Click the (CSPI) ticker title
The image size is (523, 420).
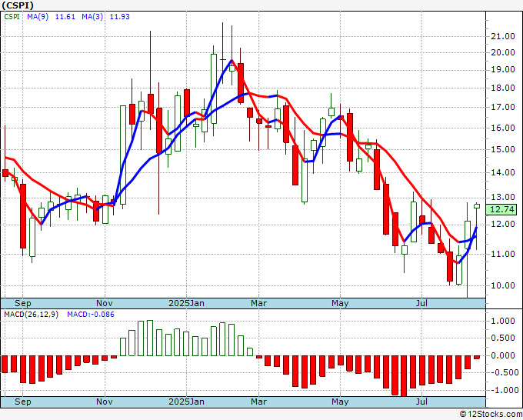click(18, 5)
